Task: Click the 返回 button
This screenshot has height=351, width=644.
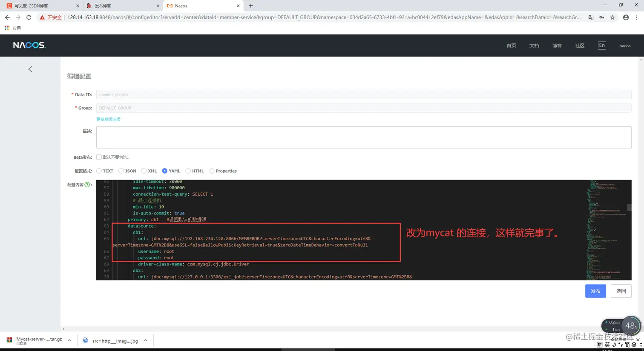Action: click(621, 291)
